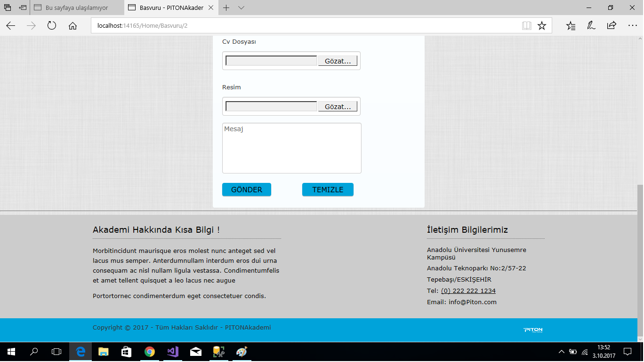Submit the form with GÖNDER
644x362 pixels.
(x=246, y=189)
